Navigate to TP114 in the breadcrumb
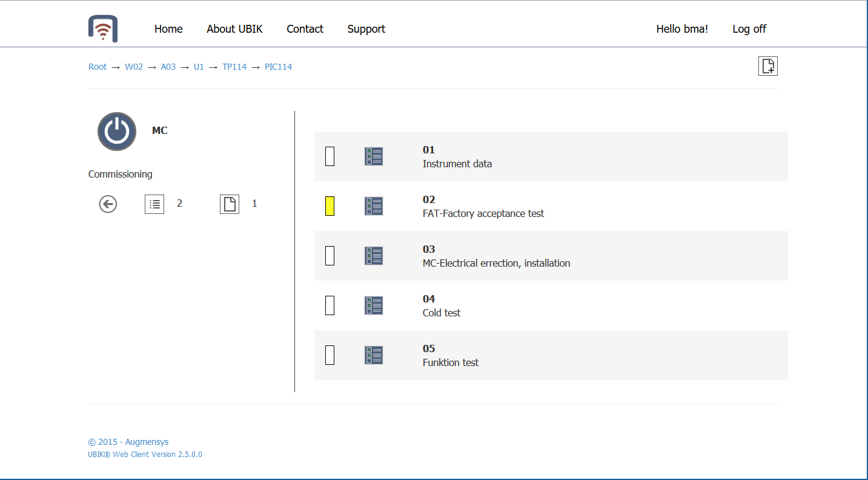This screenshot has height=480, width=868. coord(234,67)
